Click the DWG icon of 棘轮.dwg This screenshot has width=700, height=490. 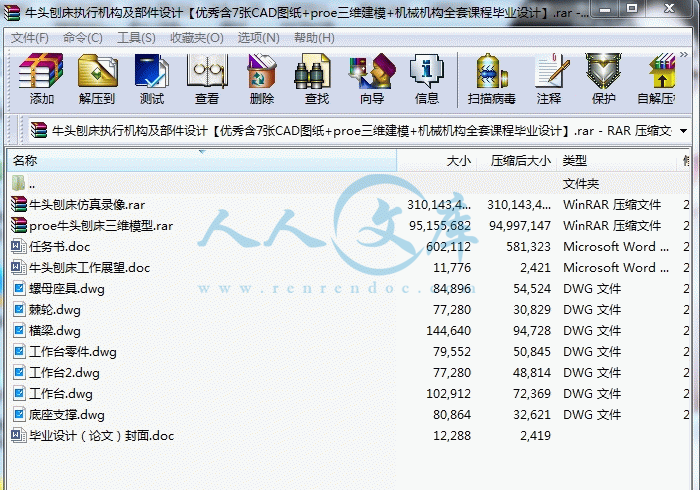point(19,309)
